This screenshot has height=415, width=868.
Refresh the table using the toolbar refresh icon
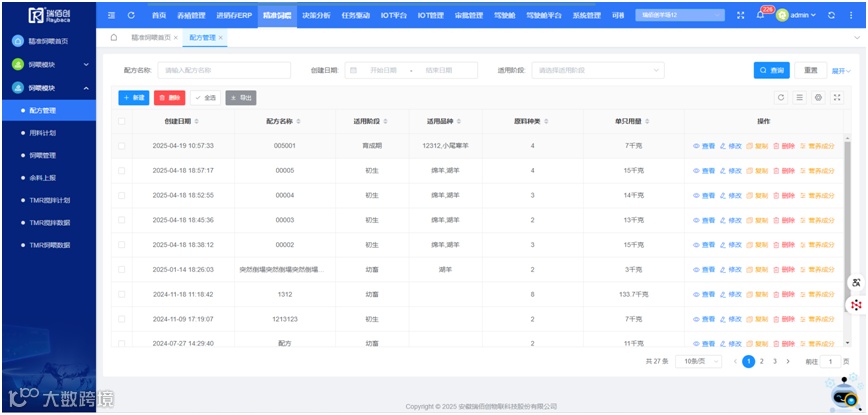coord(781,97)
